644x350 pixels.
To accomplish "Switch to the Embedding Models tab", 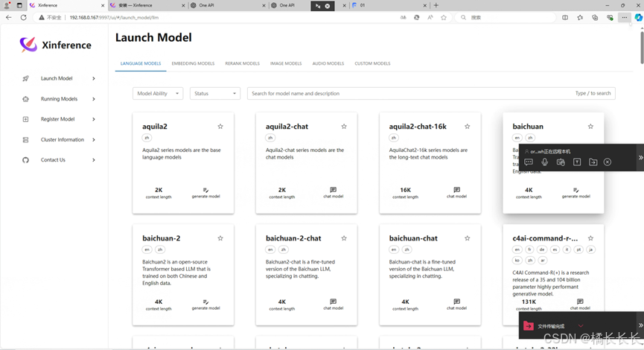I will click(193, 64).
